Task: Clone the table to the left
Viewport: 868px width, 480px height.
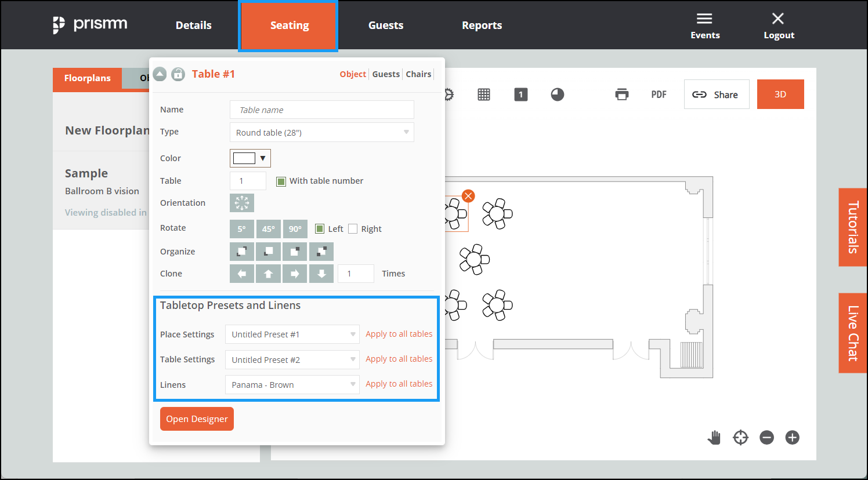Action: tap(242, 274)
